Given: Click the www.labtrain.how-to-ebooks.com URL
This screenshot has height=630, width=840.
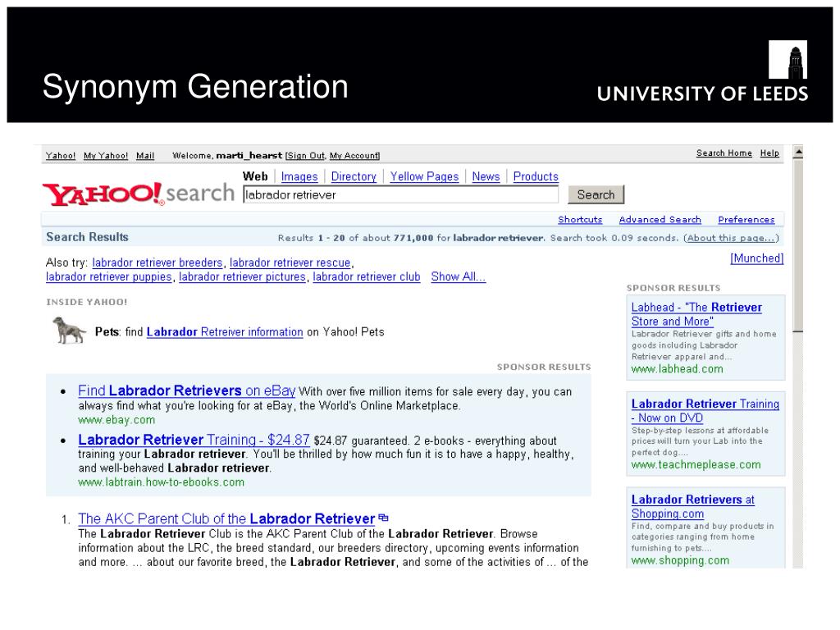Looking at the screenshot, I should (x=162, y=482).
